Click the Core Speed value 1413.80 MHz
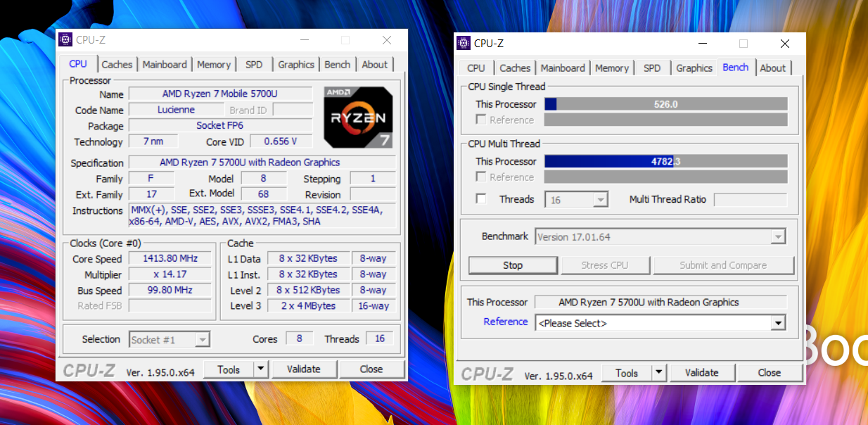The width and height of the screenshot is (868, 425). point(170,259)
